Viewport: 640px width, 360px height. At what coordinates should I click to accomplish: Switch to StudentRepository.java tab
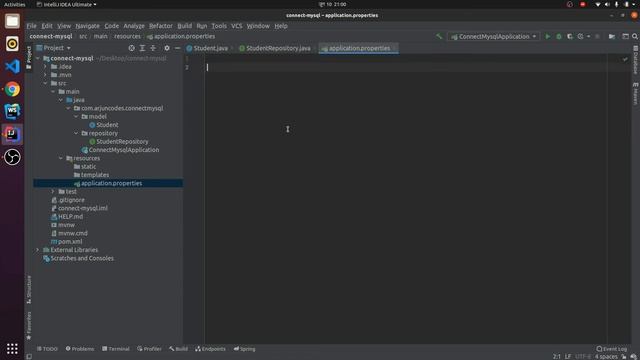[x=275, y=48]
